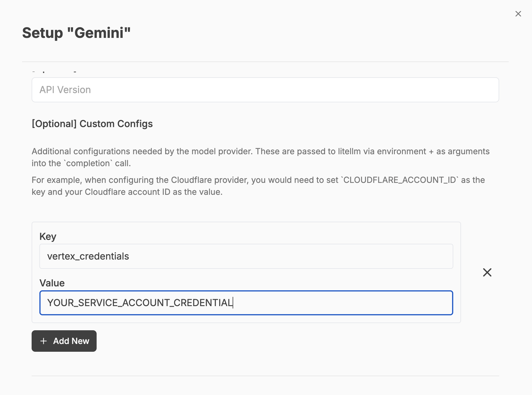Click the Key field label
Image resolution: width=532 pixels, height=395 pixels.
click(x=48, y=236)
